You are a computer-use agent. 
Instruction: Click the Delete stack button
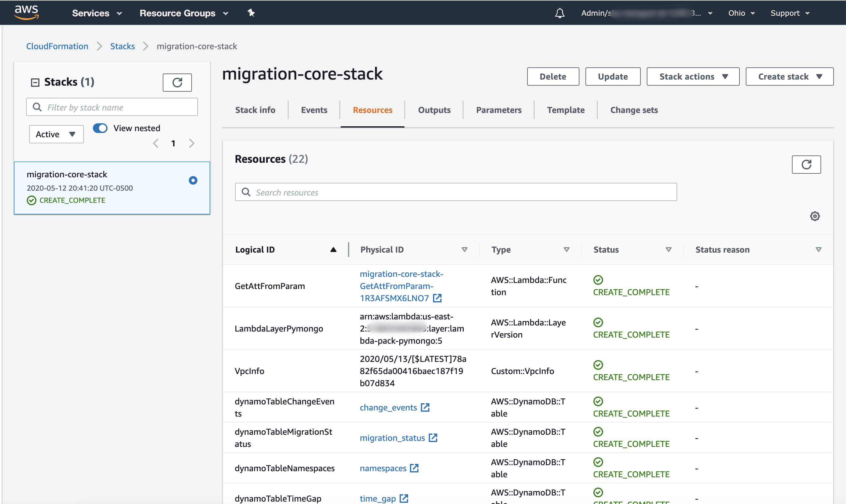coord(553,77)
